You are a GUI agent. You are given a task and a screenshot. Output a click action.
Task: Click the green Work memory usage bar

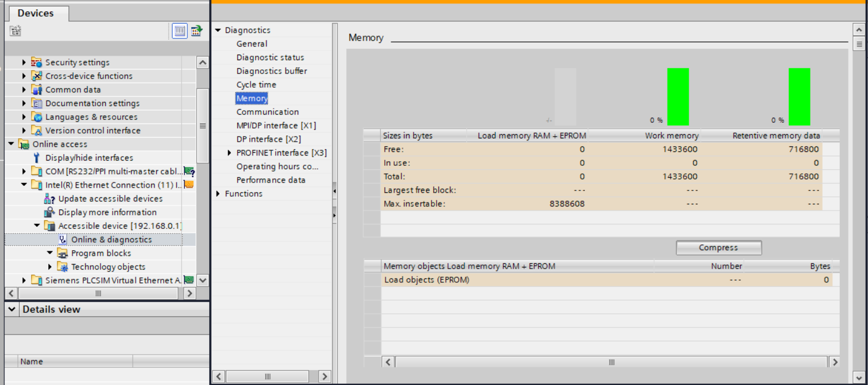[677, 96]
